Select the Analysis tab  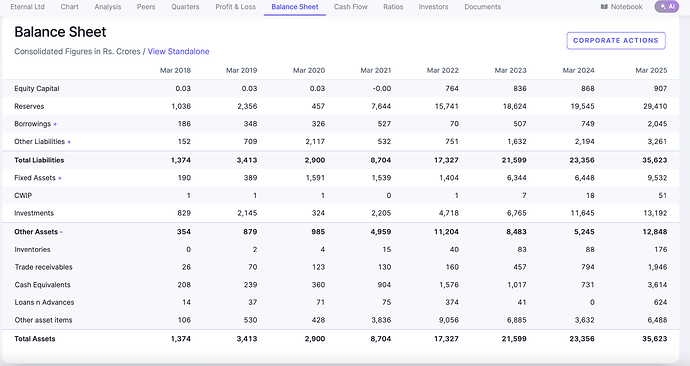(108, 7)
